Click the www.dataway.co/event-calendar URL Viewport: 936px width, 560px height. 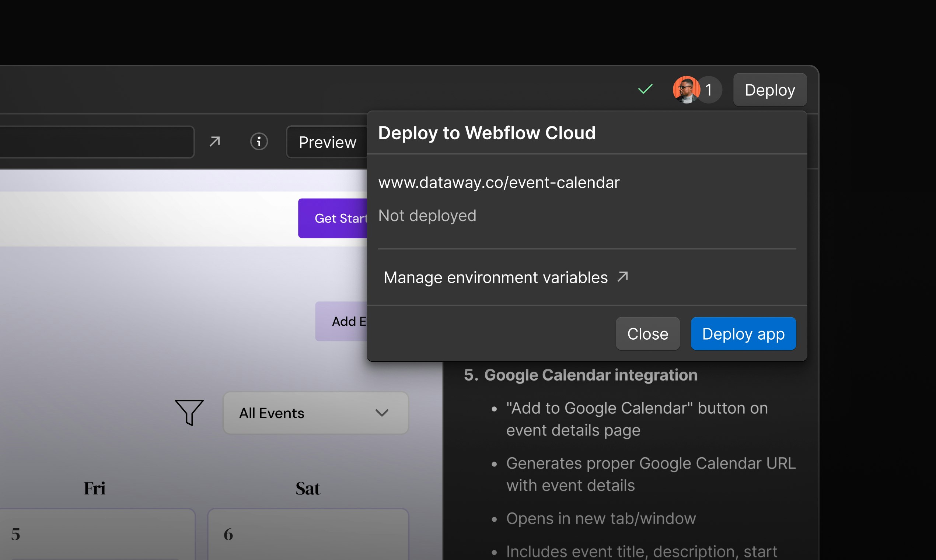pyautogui.click(x=499, y=182)
